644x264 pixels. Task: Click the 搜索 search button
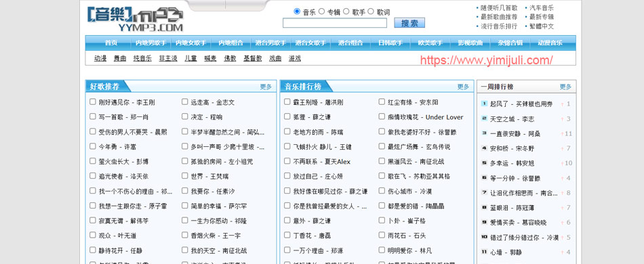click(x=409, y=23)
